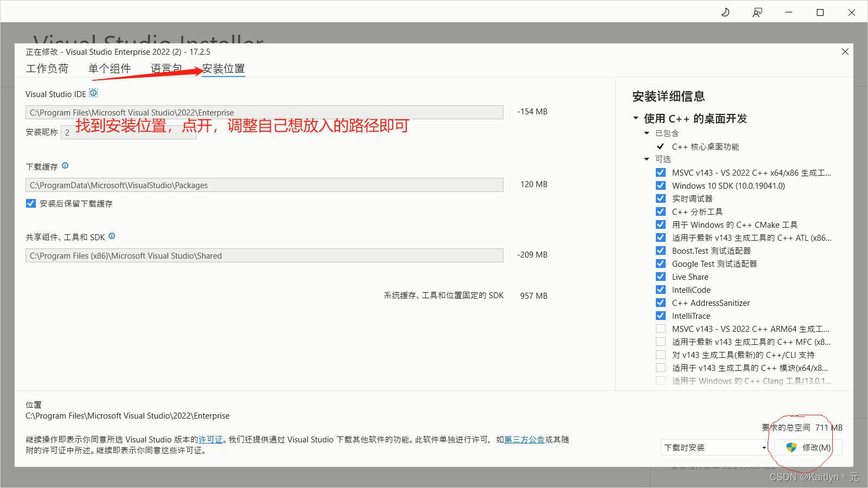Uncheck C++ AddressSanitizer option
Viewport: 868px width, 488px height.
click(660, 303)
